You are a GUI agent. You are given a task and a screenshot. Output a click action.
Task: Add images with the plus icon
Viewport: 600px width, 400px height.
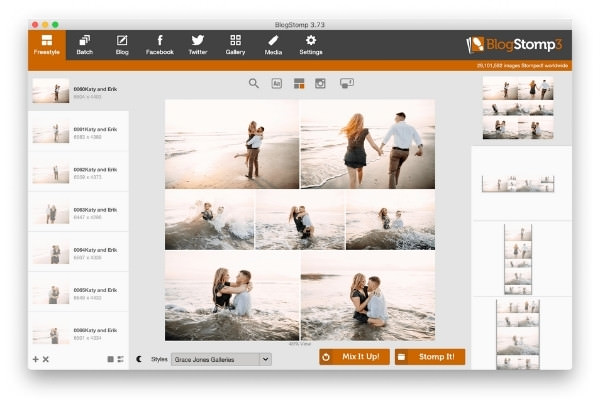pos(36,359)
